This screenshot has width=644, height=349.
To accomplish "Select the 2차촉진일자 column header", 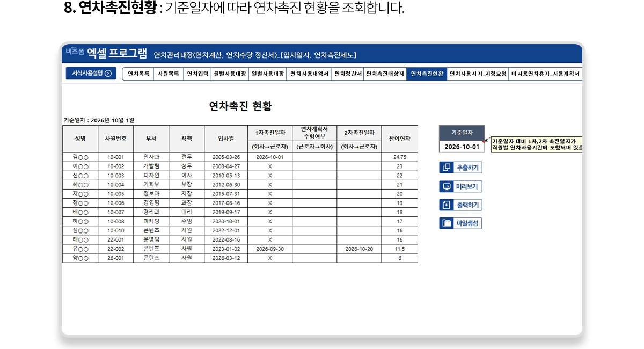I will click(359, 133).
